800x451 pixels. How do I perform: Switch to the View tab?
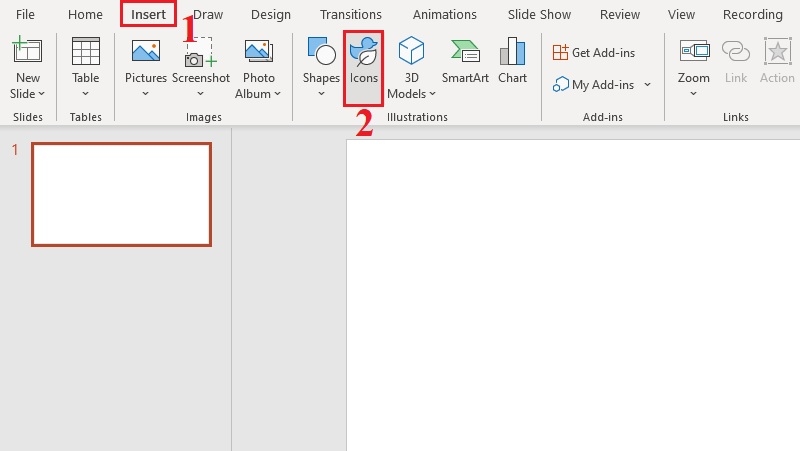click(x=682, y=14)
